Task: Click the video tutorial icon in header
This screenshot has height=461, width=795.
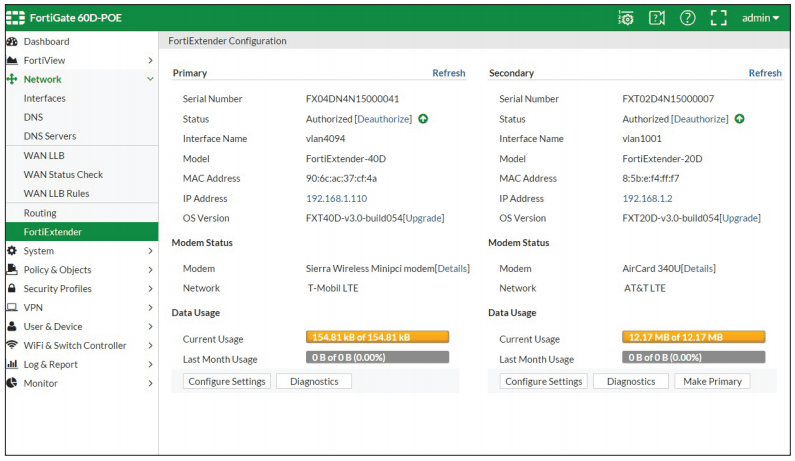Action: click(657, 18)
